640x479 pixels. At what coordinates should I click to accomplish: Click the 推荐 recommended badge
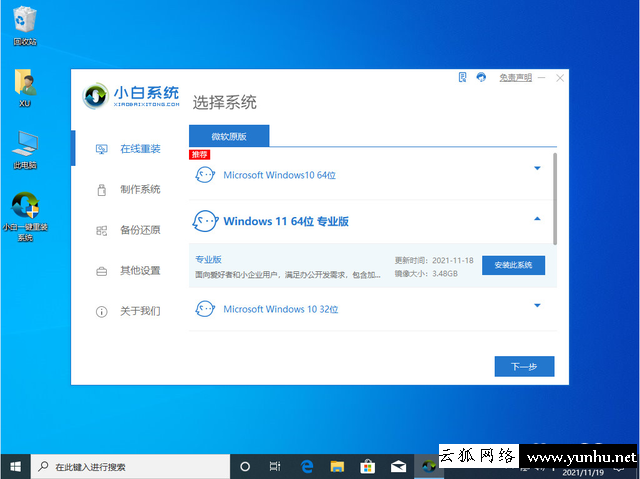point(199,154)
